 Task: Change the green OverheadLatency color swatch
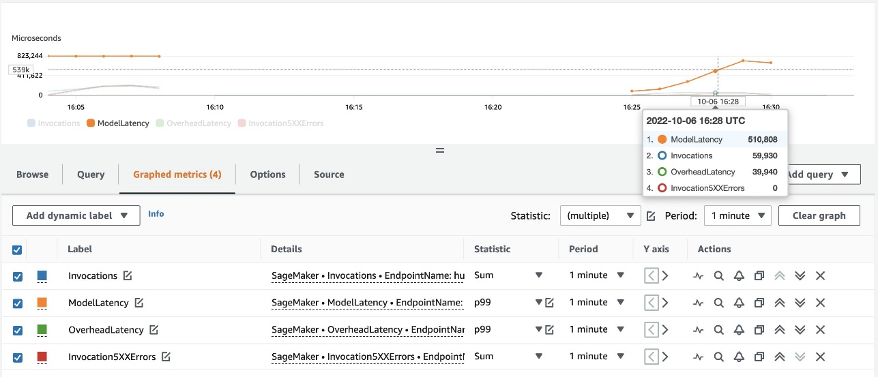42,330
